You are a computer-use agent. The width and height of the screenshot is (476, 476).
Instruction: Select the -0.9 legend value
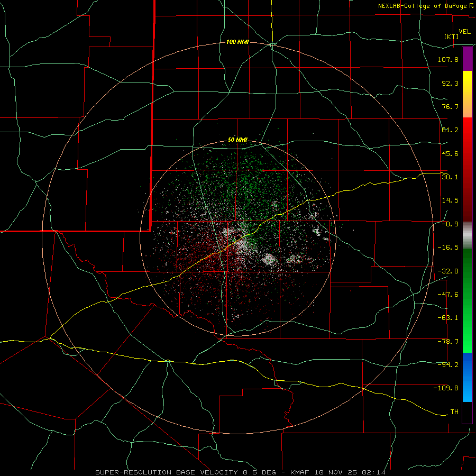coord(450,224)
